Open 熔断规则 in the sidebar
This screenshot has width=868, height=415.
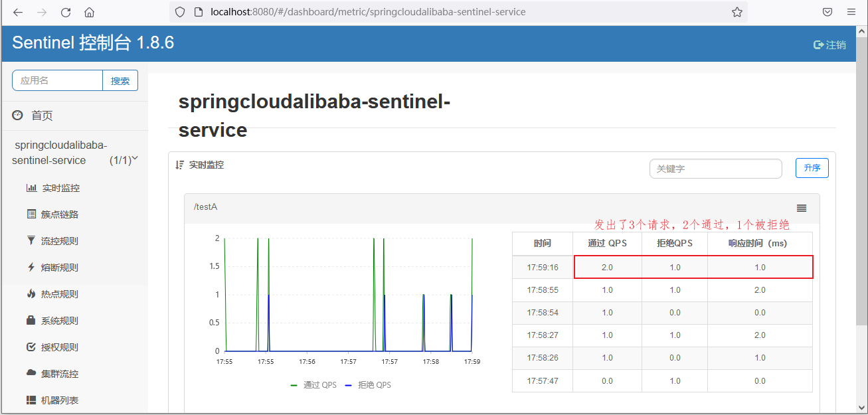(x=60, y=268)
